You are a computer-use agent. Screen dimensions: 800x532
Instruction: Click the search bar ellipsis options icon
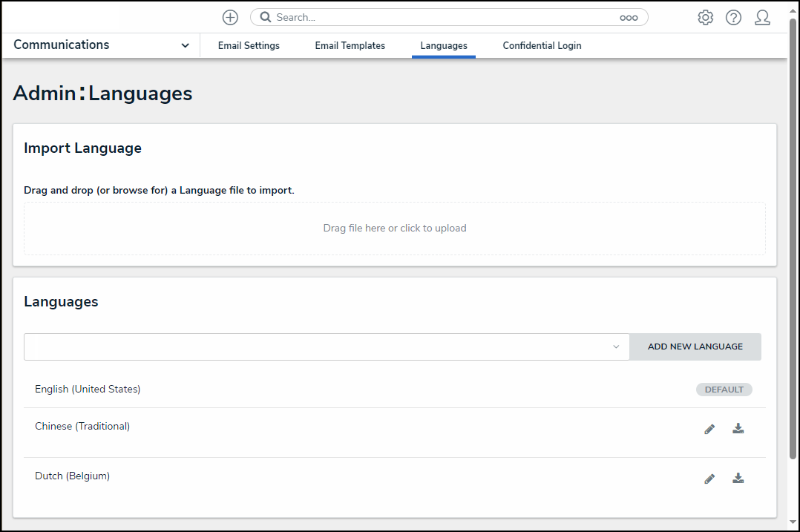(x=629, y=18)
